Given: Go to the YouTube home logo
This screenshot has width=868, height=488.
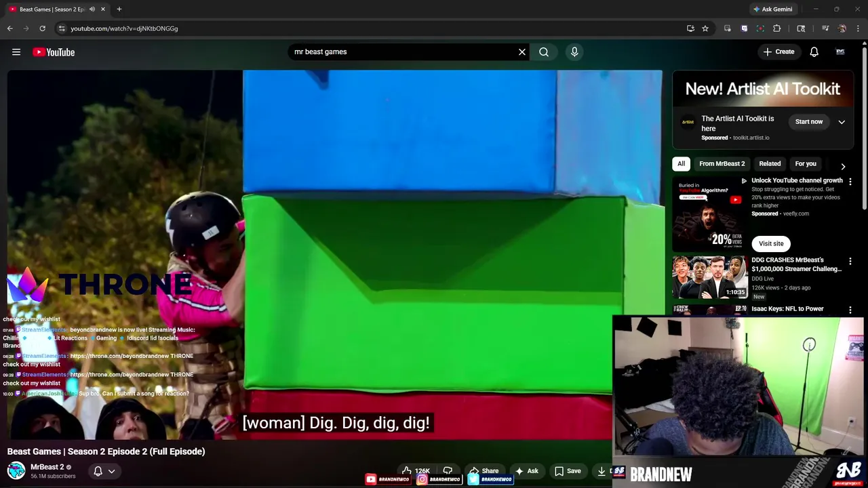Looking at the screenshot, I should coord(54,52).
